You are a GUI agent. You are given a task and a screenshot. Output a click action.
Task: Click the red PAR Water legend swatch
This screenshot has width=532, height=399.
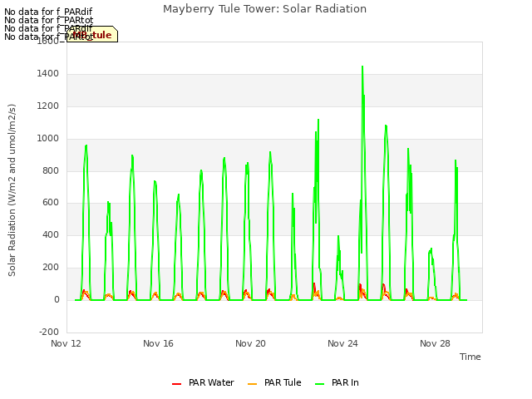(176, 384)
